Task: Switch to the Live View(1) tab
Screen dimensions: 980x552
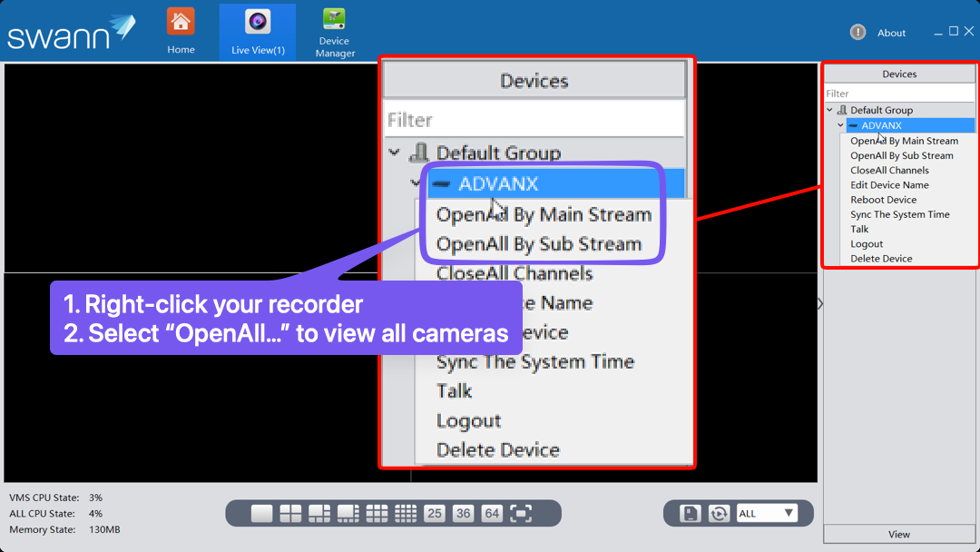Action: pos(258,33)
